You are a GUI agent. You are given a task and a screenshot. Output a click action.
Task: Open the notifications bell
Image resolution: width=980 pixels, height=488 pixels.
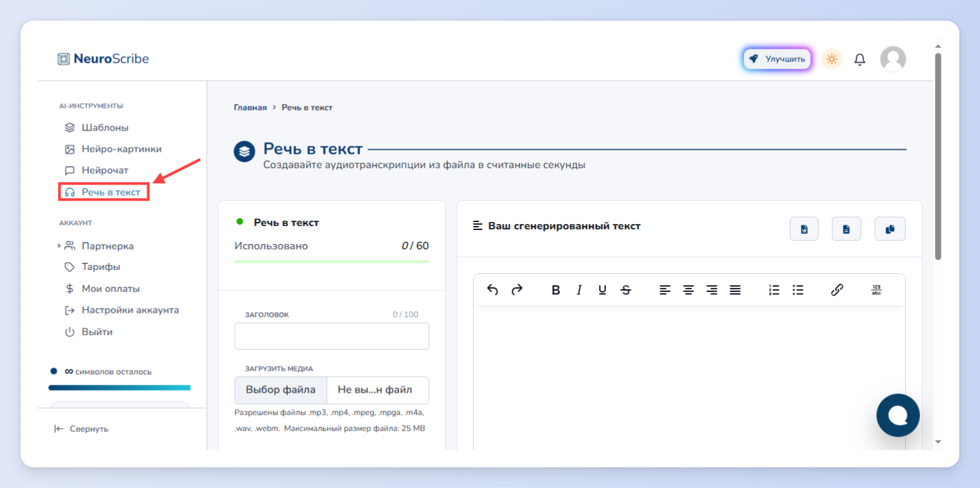pos(860,59)
